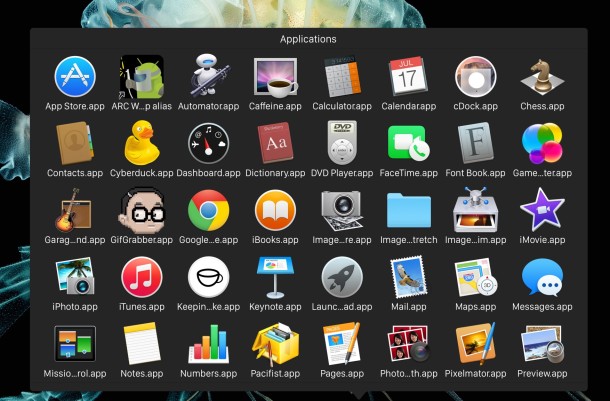Open the Messages speech bubble icon
Viewport: 610px width, 401px height.
pyautogui.click(x=542, y=277)
